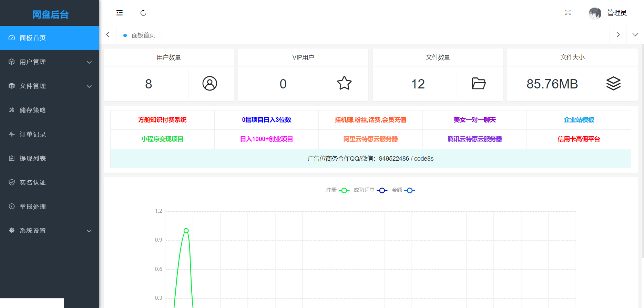Toggle the sidebar collapse icon
Viewport: 644px width, 308px height.
coord(120,13)
